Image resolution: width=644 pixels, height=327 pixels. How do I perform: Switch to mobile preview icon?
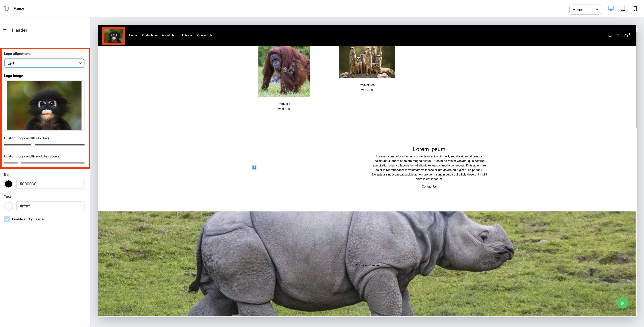(x=635, y=9)
